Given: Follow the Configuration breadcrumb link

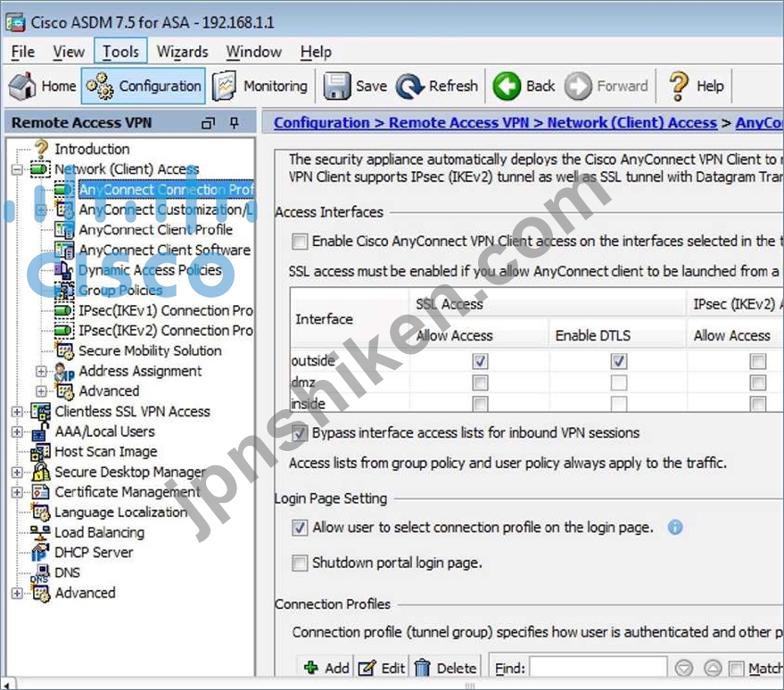Looking at the screenshot, I should pyautogui.click(x=321, y=123).
